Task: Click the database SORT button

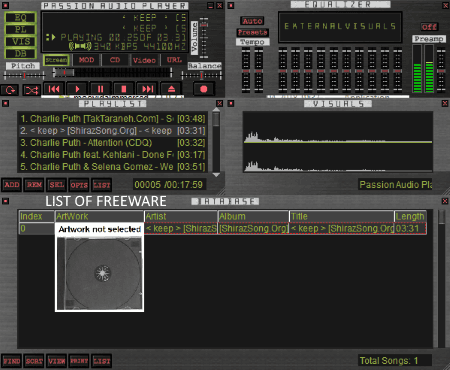Action: pos(34,361)
